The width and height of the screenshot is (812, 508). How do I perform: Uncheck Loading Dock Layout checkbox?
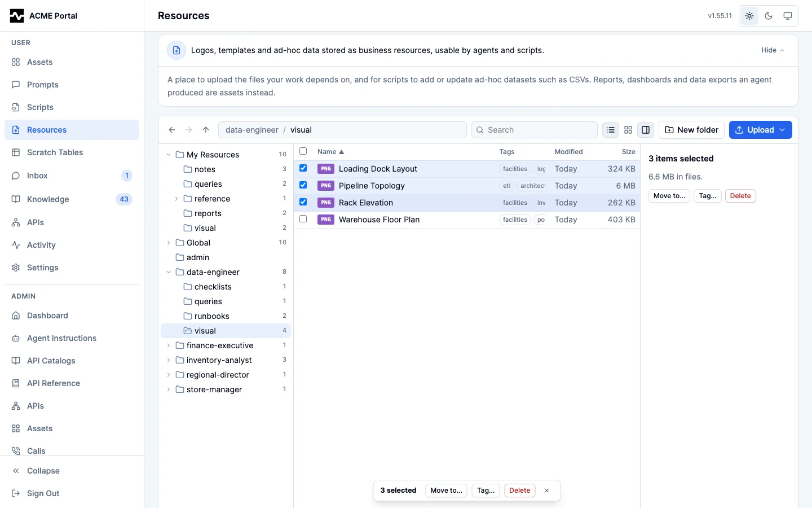(303, 168)
